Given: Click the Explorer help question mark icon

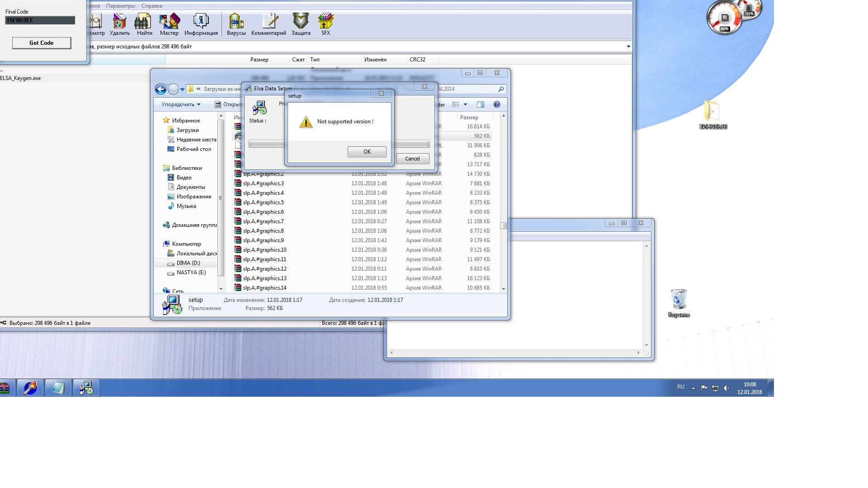Looking at the screenshot, I should [496, 104].
